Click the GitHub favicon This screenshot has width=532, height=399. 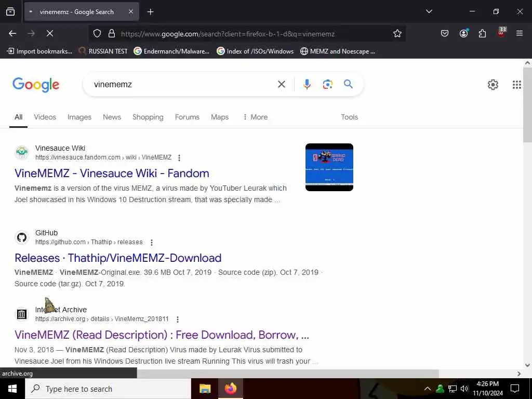[22, 237]
